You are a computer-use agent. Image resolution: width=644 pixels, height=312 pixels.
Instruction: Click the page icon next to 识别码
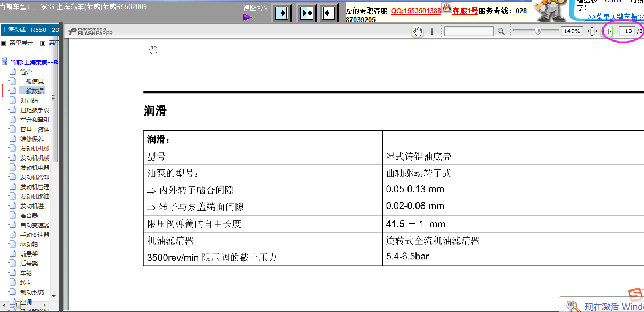point(13,100)
